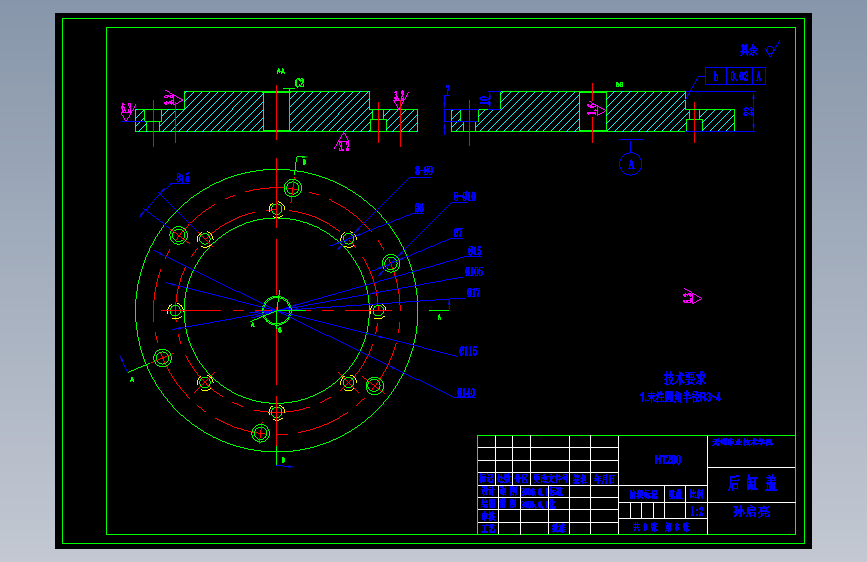Viewport: 867px width, 562px height.
Task: Click the 0.02 tolerance frame value
Action: coord(740,76)
